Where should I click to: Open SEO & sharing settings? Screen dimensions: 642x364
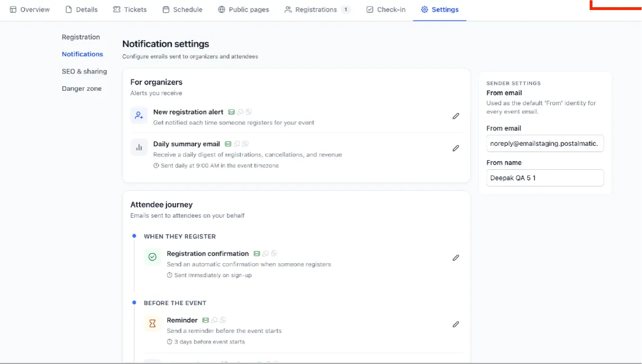84,71
